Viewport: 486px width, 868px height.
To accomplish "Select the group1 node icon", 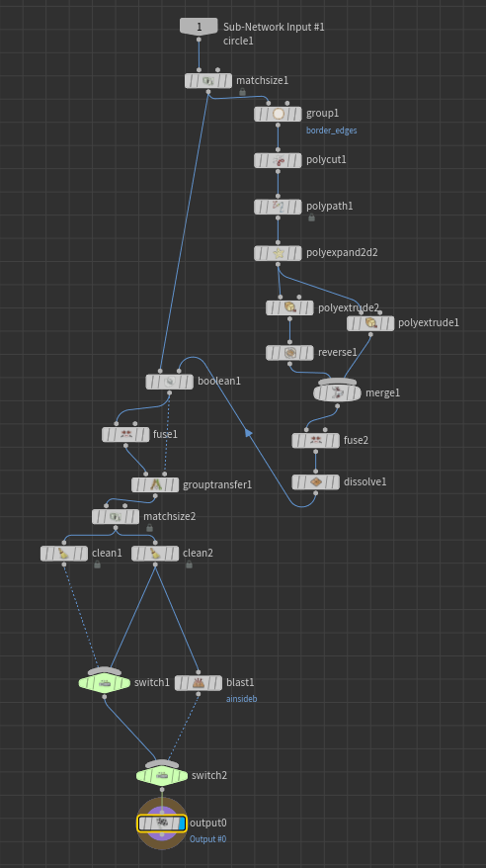I will [279, 114].
